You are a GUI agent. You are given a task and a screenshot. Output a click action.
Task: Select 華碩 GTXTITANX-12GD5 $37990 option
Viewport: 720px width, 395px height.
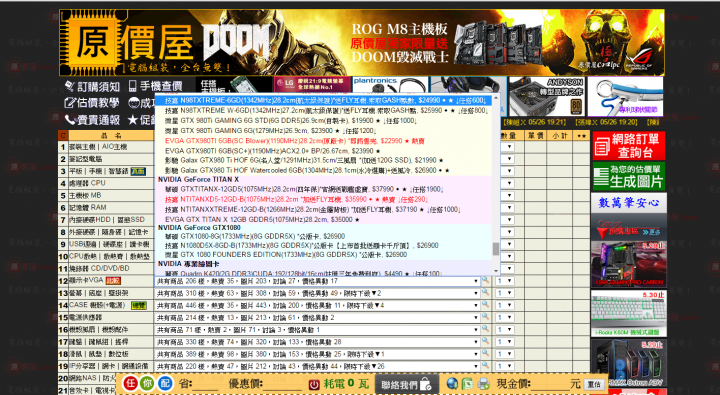[323, 189]
